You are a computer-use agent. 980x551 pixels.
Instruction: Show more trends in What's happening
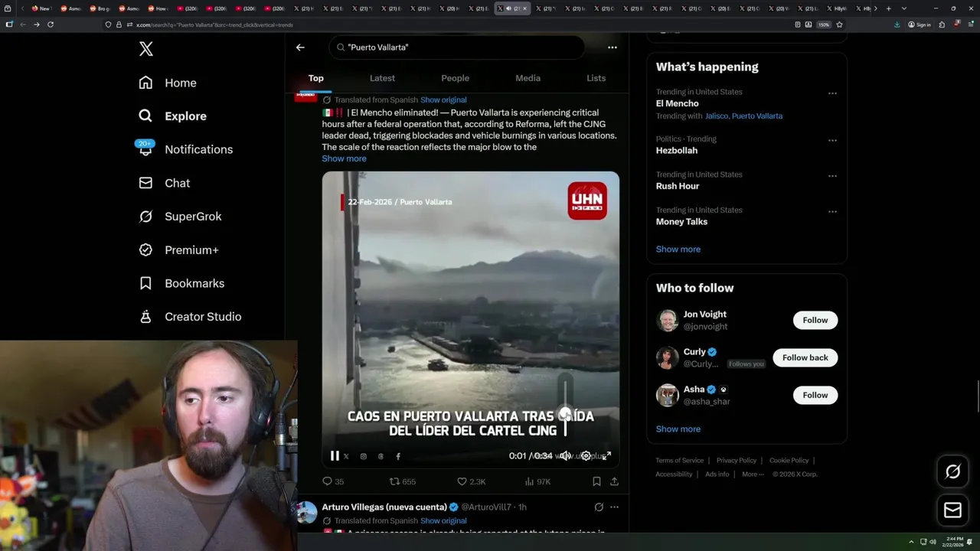tap(678, 249)
